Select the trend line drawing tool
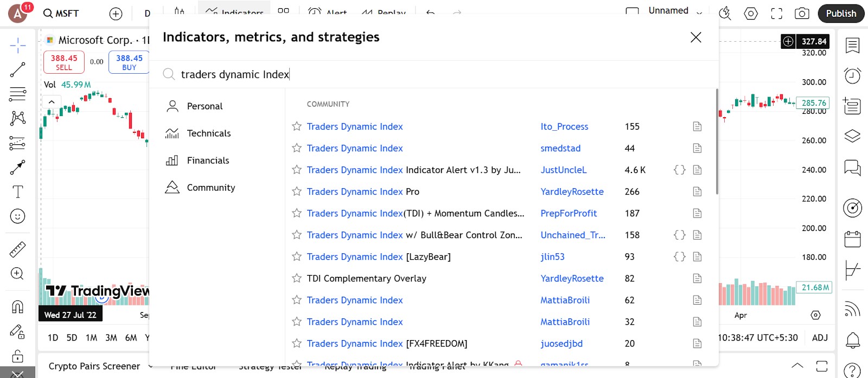This screenshot has height=378, width=868. tap(17, 69)
